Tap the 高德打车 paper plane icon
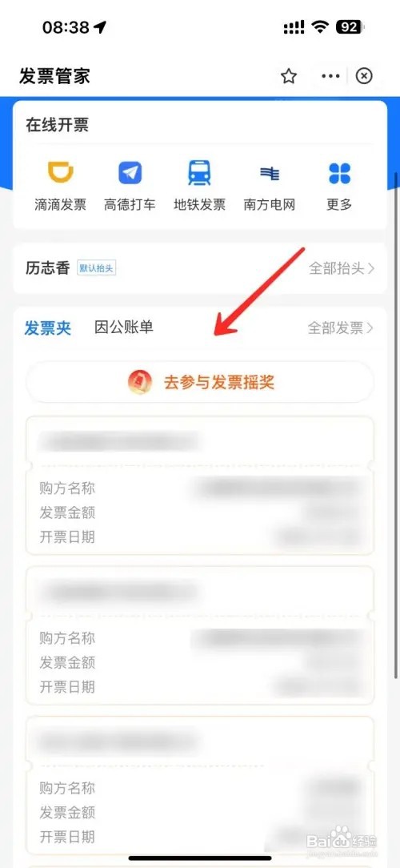The image size is (400, 868). [130, 173]
